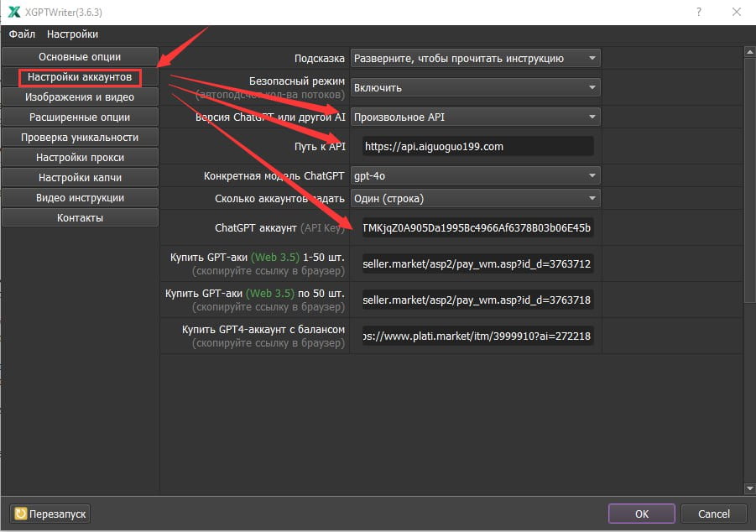Click the vertical scrollbar thumb
This screenshot has width=756, height=532.
click(x=750, y=180)
